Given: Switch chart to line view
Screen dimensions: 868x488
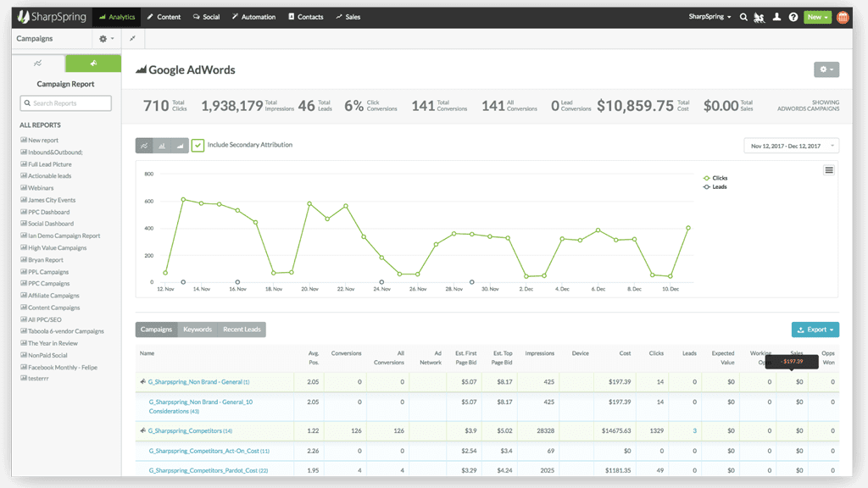Looking at the screenshot, I should click(x=144, y=146).
